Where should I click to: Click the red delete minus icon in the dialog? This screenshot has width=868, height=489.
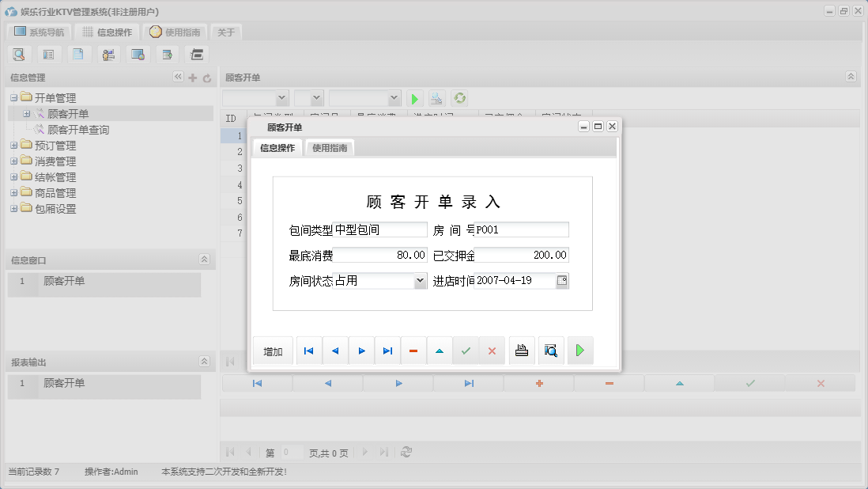[413, 350]
